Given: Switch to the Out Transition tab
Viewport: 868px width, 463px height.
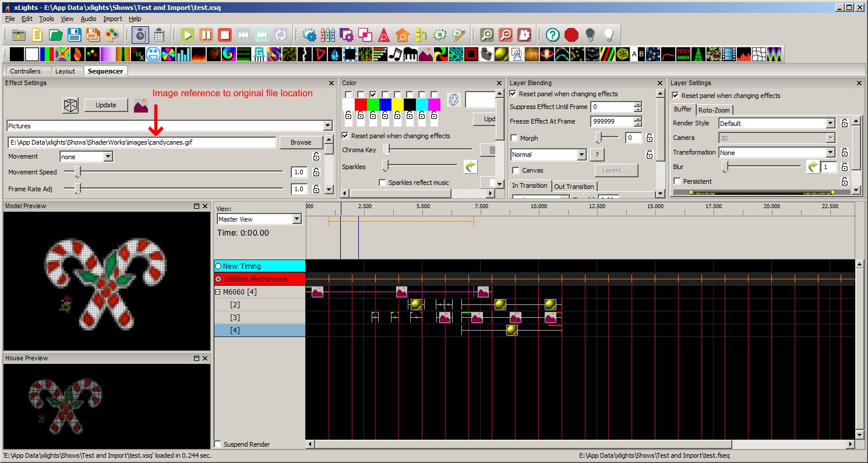Looking at the screenshot, I should coord(574,187).
